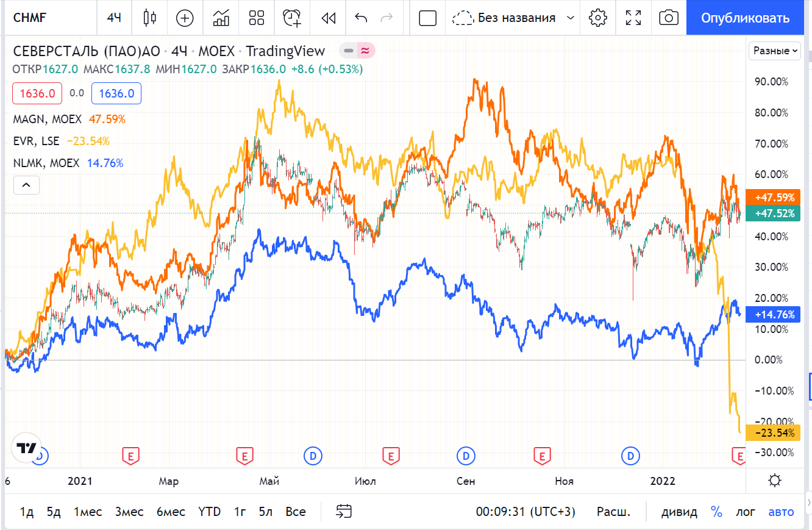Viewport: 812px width, 530px height.
Task: Collapse the legend with the chevron
Action: click(x=26, y=185)
